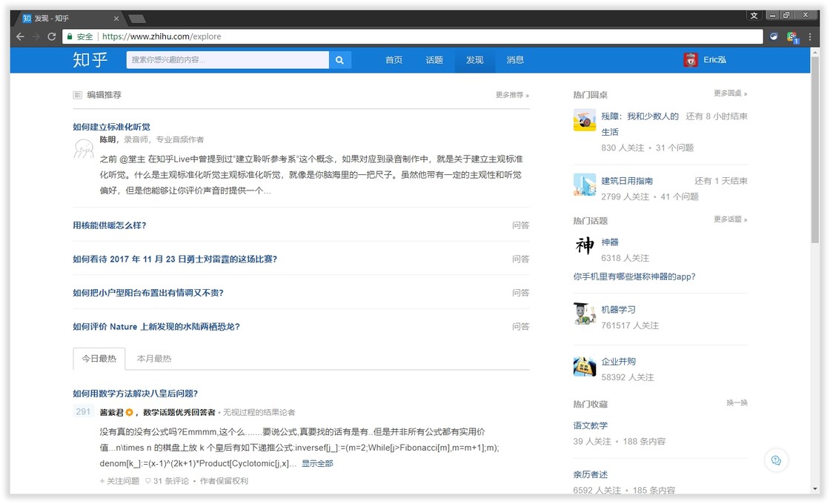Open the 消息 navigation item
830x504 pixels.
515,60
